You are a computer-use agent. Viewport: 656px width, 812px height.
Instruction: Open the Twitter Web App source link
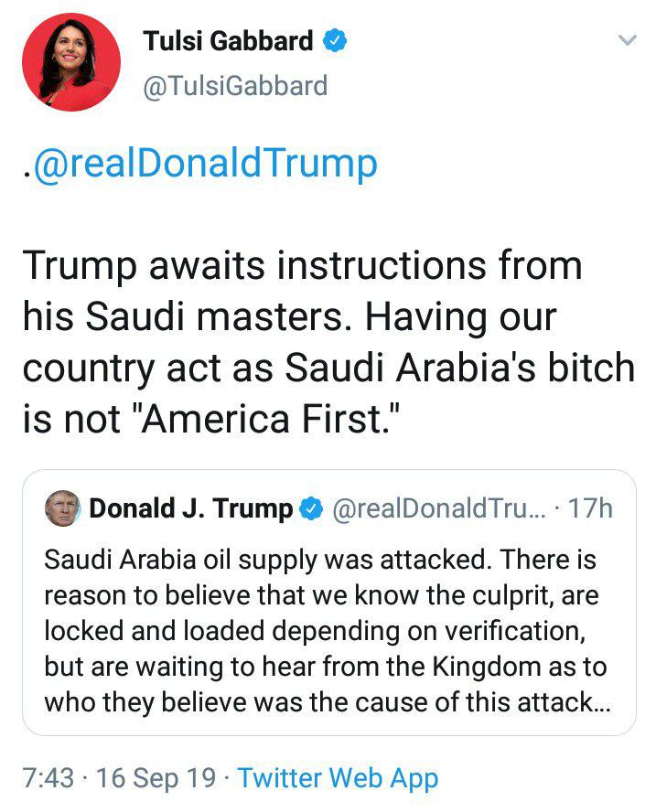coord(338,778)
